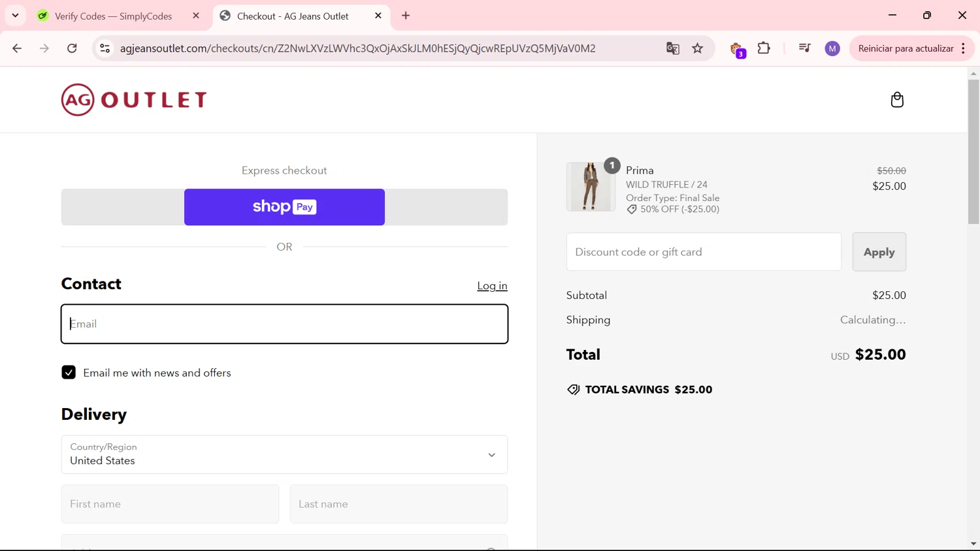This screenshot has height=551, width=980.
Task: Open Chrome three-dot menu
Action: coord(964,48)
